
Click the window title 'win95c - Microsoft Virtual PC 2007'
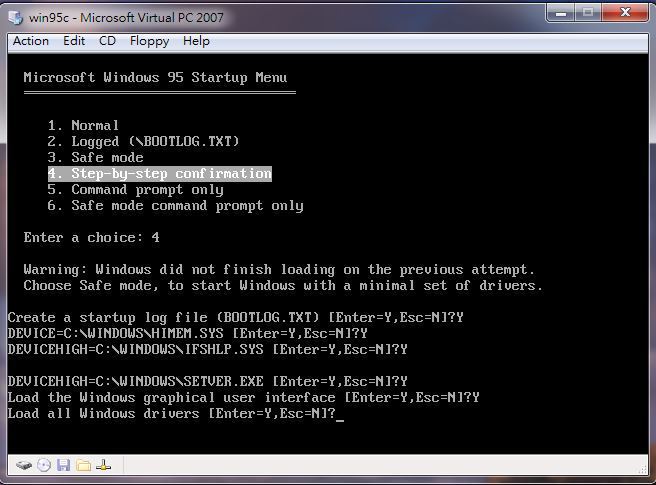coord(126,18)
